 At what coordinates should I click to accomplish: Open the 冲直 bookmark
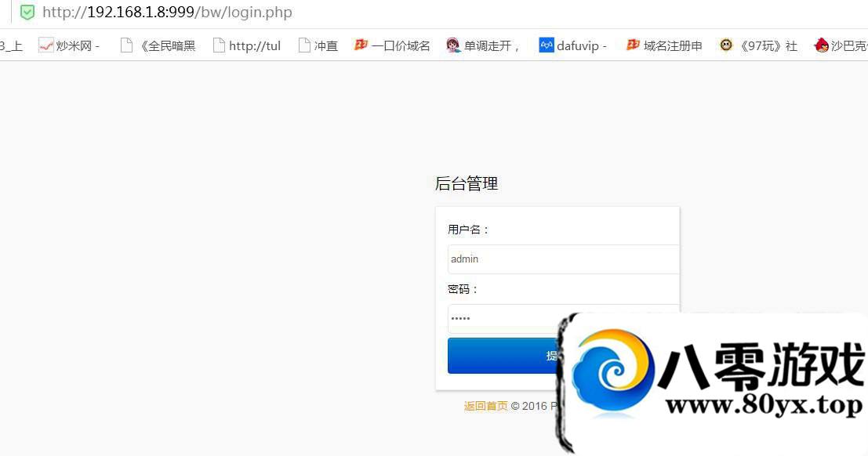coord(318,45)
